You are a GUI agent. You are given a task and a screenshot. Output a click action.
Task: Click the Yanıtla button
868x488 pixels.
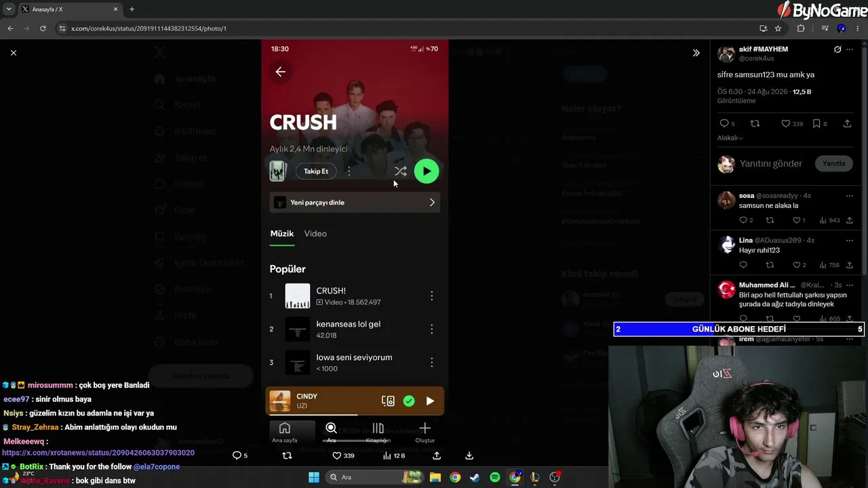tap(834, 163)
